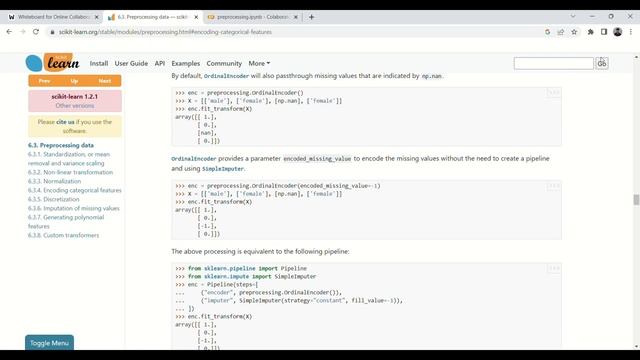Image resolution: width=640 pixels, height=360 pixels.
Task: Open the extensions puzzle icon
Action: click(x=590, y=32)
